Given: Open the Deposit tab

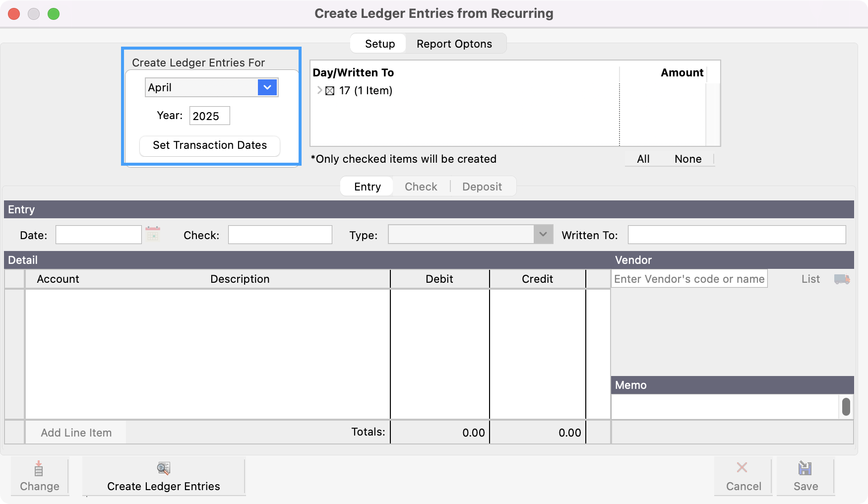Looking at the screenshot, I should [x=482, y=187].
